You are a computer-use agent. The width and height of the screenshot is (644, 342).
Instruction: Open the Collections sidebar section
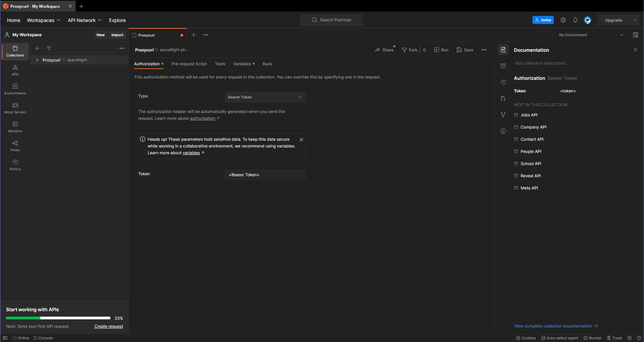coord(15,51)
